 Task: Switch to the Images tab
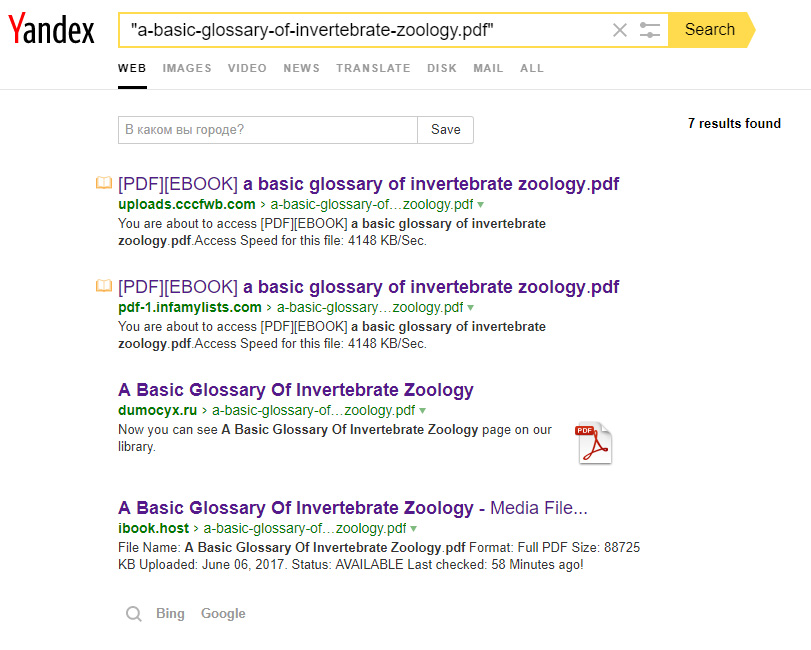tap(187, 68)
